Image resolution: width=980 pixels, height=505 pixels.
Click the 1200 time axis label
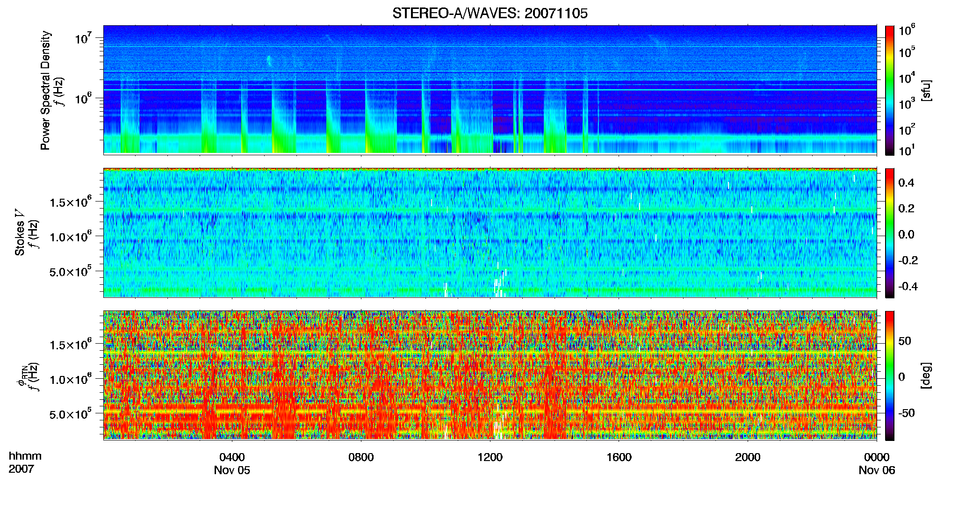(x=490, y=457)
